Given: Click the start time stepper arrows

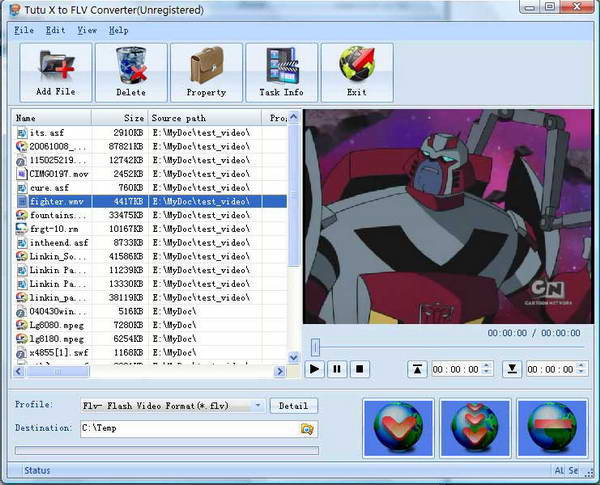Looking at the screenshot, I should [486, 369].
